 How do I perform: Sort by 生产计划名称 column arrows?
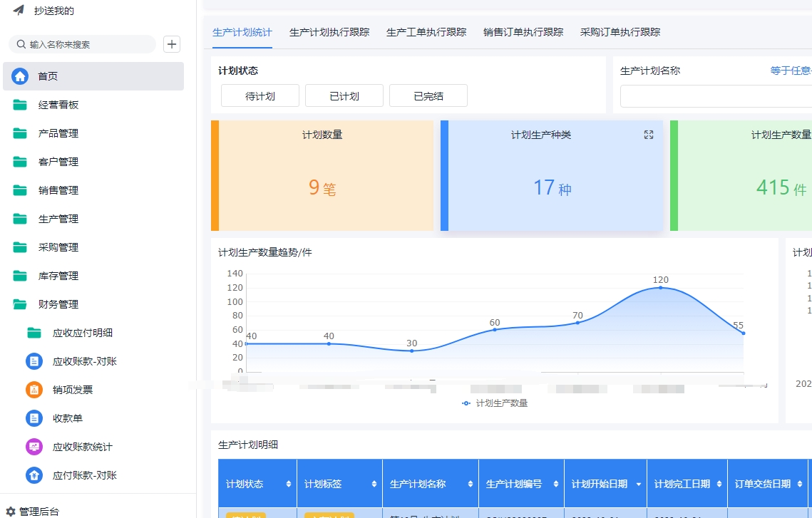pos(471,484)
